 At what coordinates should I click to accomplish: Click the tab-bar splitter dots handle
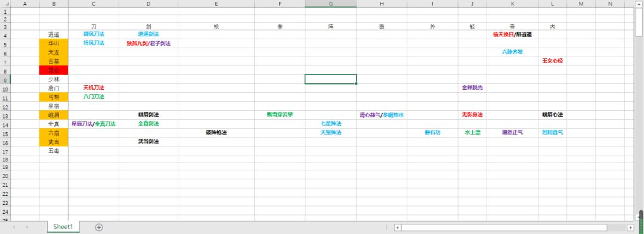386,227
